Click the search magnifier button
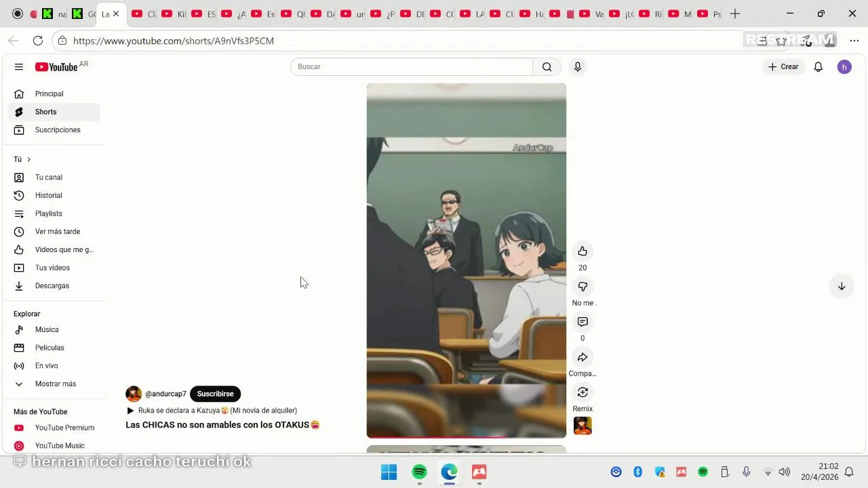The height and width of the screenshot is (488, 868). (x=547, y=66)
